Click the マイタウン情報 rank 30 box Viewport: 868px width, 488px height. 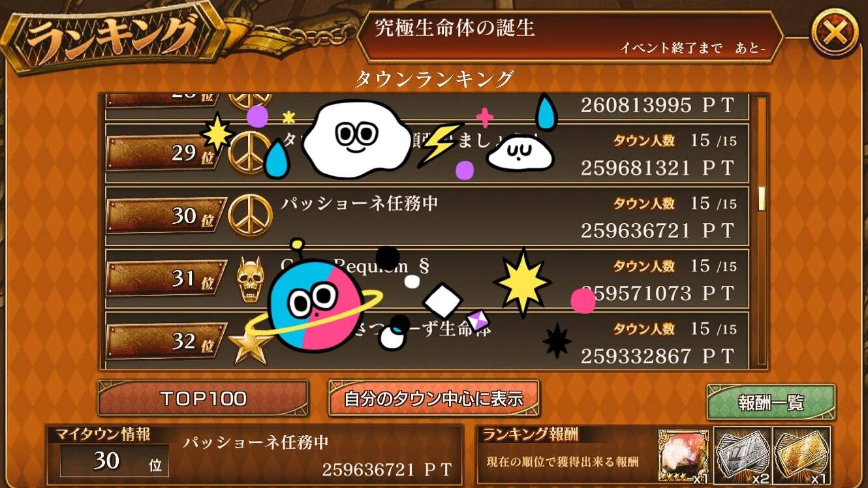click(x=115, y=461)
